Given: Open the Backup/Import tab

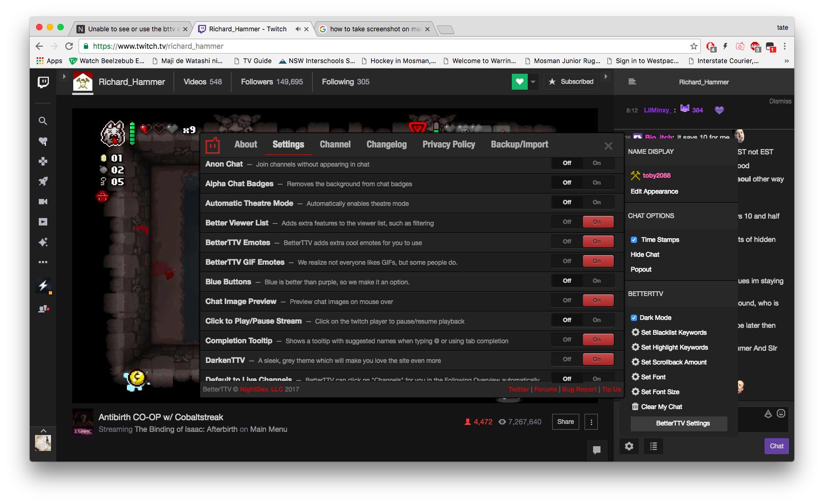Looking at the screenshot, I should coord(519,144).
